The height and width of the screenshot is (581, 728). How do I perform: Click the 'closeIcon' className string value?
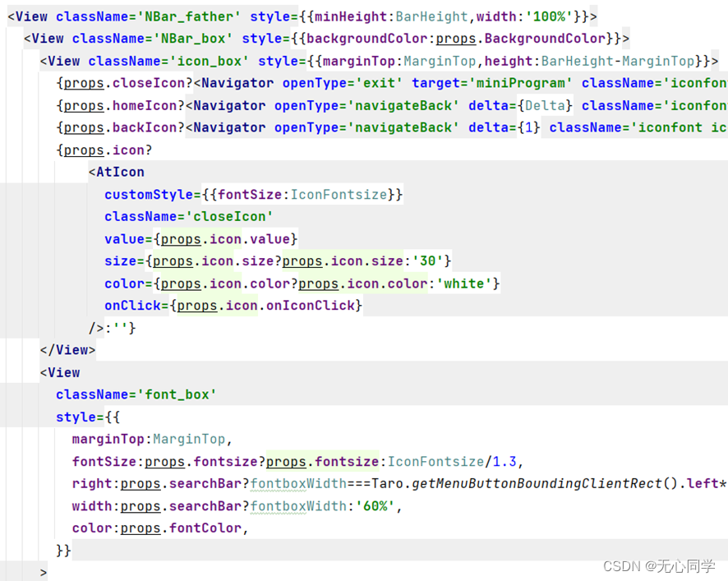[x=229, y=217]
